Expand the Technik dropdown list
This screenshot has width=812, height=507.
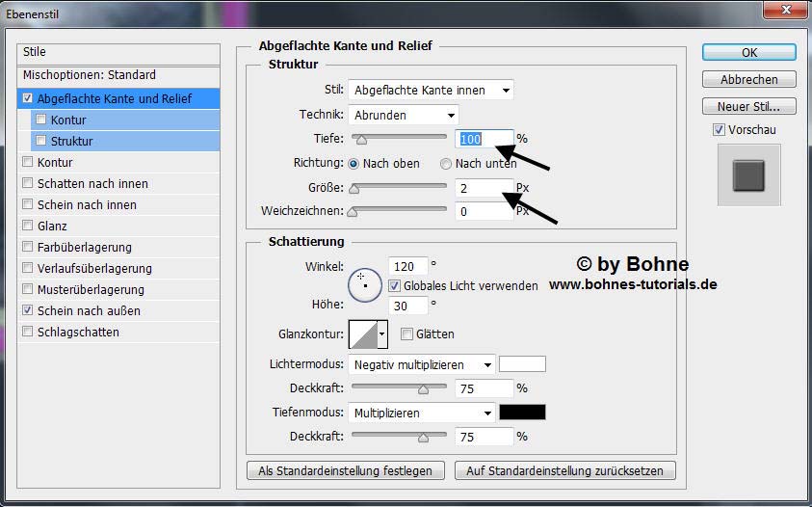pyautogui.click(x=391, y=115)
